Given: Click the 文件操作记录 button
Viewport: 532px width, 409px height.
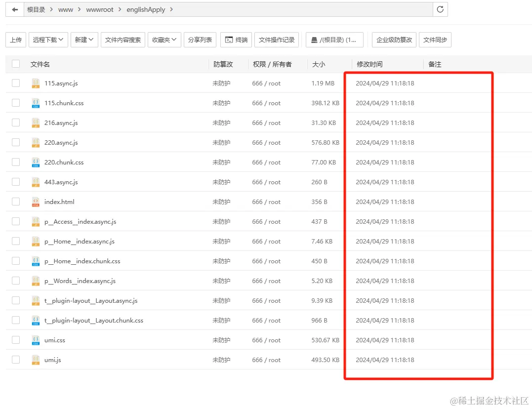Looking at the screenshot, I should pos(277,40).
